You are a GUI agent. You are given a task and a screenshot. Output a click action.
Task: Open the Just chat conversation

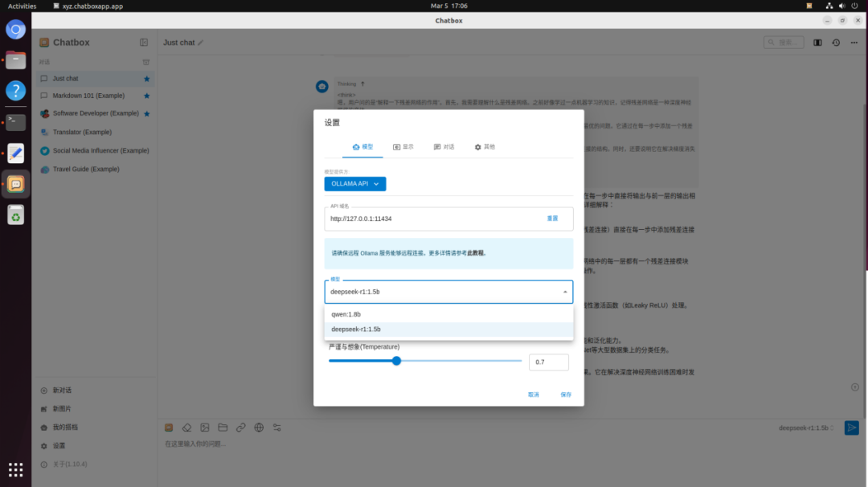[95, 79]
